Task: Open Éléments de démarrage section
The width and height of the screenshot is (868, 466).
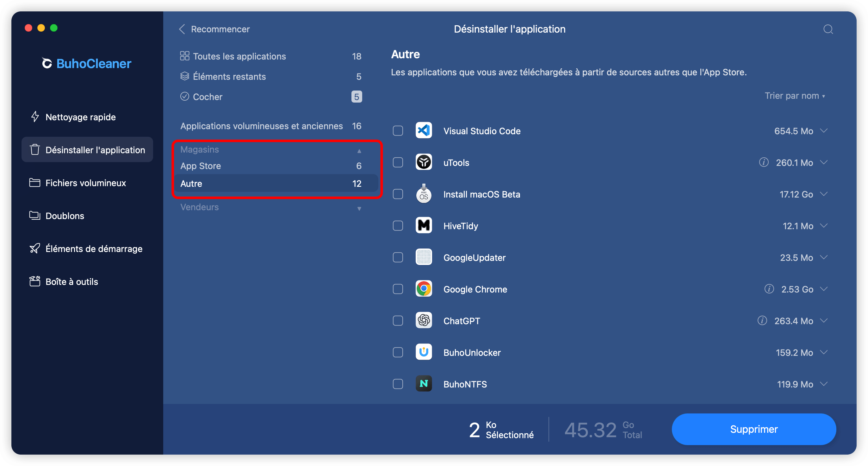Action: click(x=87, y=249)
